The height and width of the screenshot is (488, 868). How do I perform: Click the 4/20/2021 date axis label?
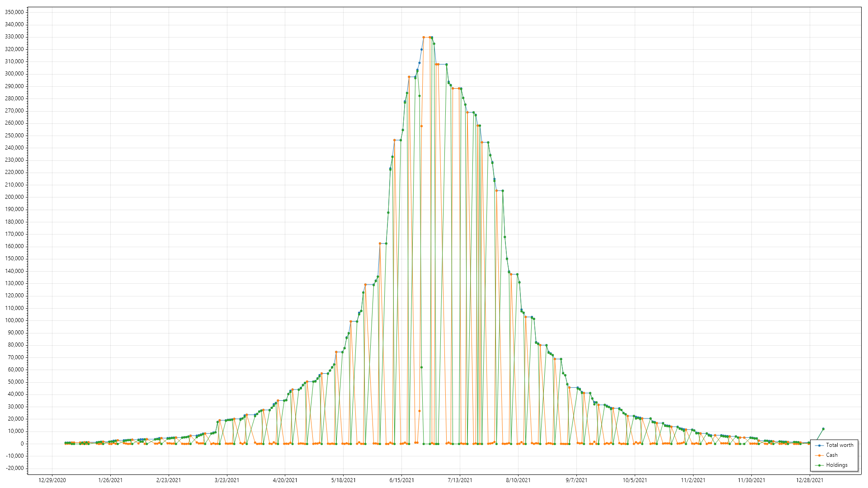pyautogui.click(x=285, y=480)
